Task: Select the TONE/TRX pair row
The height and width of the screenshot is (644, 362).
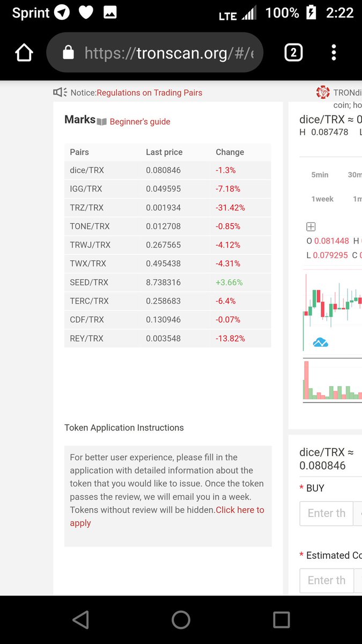Action: [167, 226]
